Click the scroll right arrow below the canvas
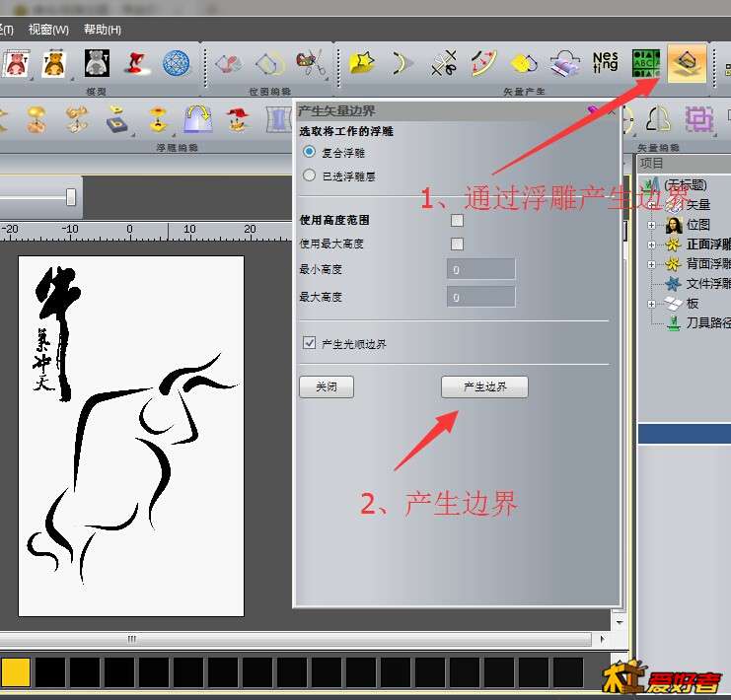The width and height of the screenshot is (731, 700). point(602,639)
